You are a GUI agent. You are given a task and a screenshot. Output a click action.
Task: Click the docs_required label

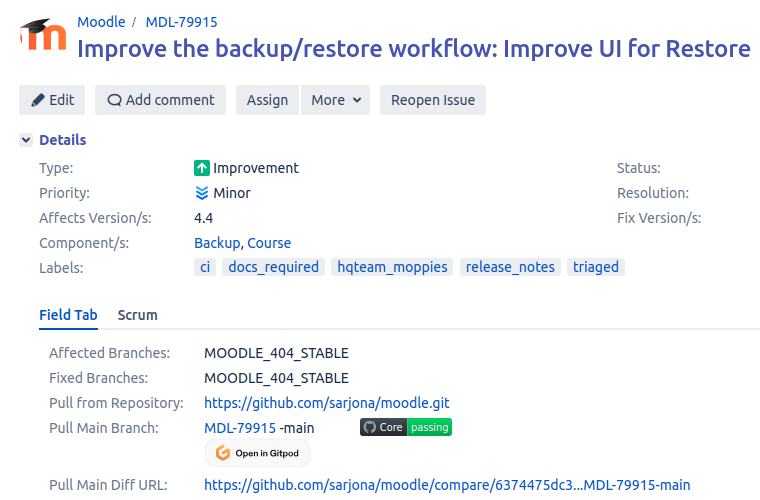click(273, 267)
